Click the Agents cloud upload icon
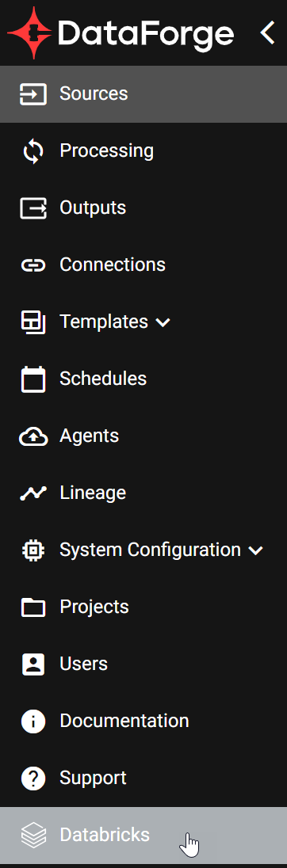 click(33, 436)
